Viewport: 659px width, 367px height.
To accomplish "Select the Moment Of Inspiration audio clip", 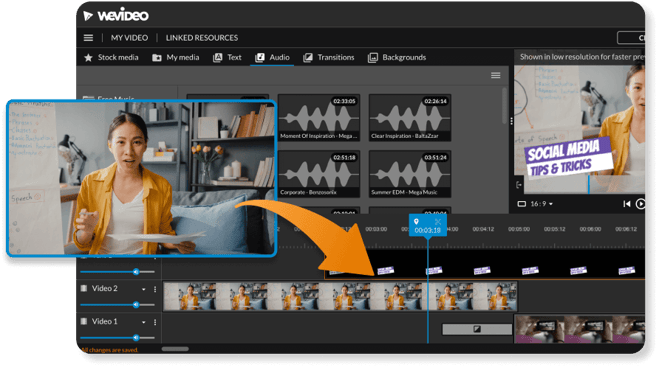I will 319,117.
